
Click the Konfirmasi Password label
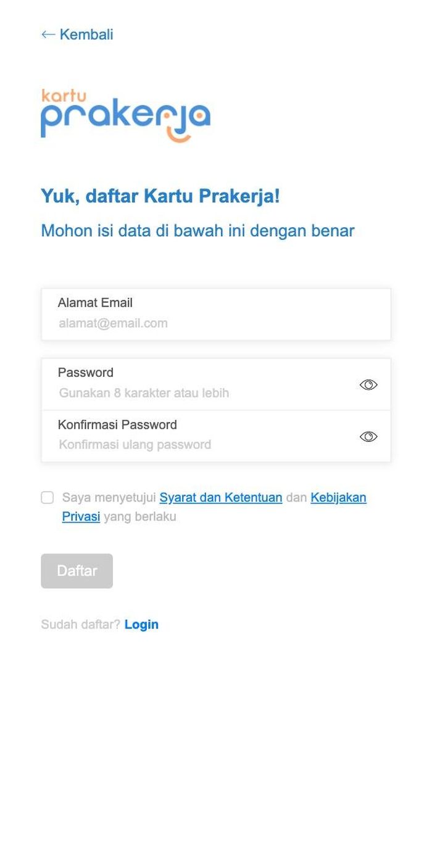point(117,424)
